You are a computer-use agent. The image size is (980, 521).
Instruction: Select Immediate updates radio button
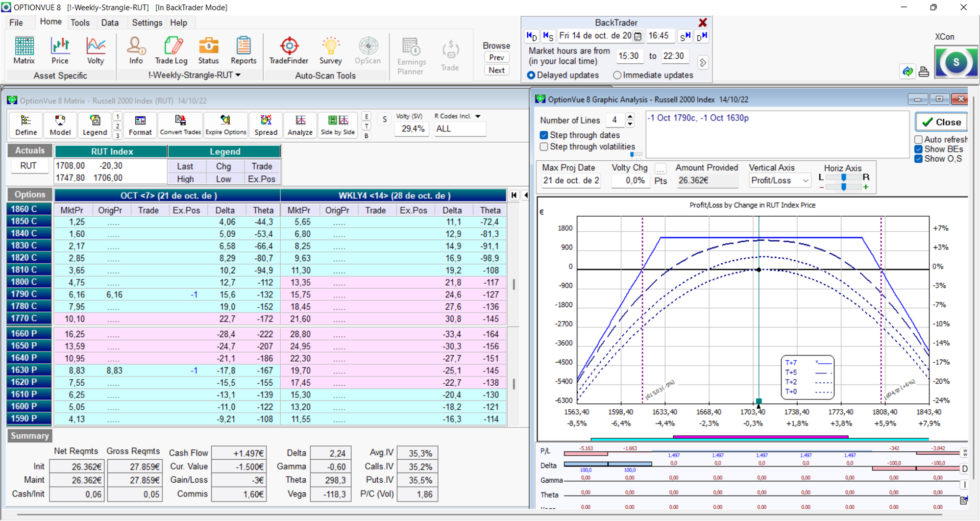tap(617, 75)
